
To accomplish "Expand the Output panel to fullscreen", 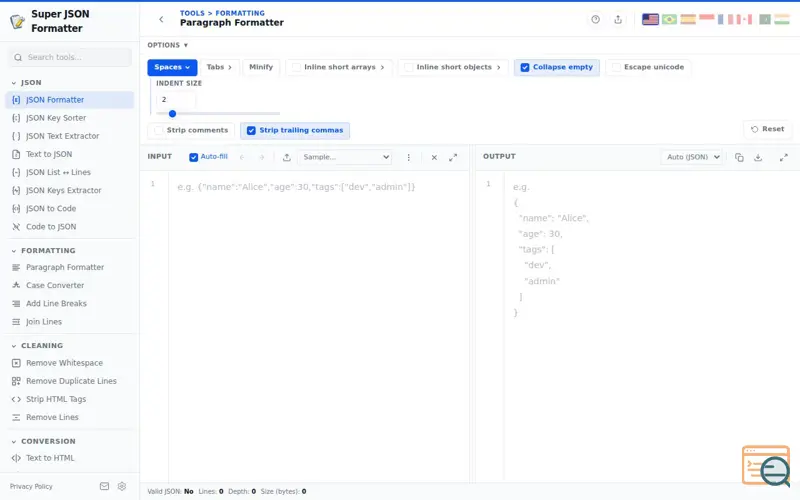I will (784, 157).
